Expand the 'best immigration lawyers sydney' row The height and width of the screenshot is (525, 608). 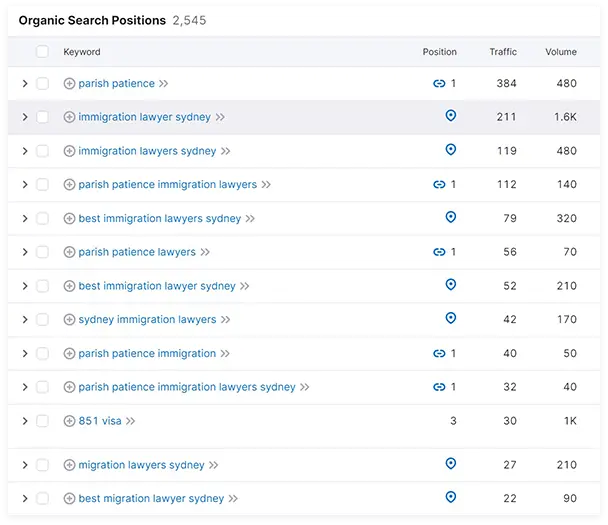pos(25,218)
